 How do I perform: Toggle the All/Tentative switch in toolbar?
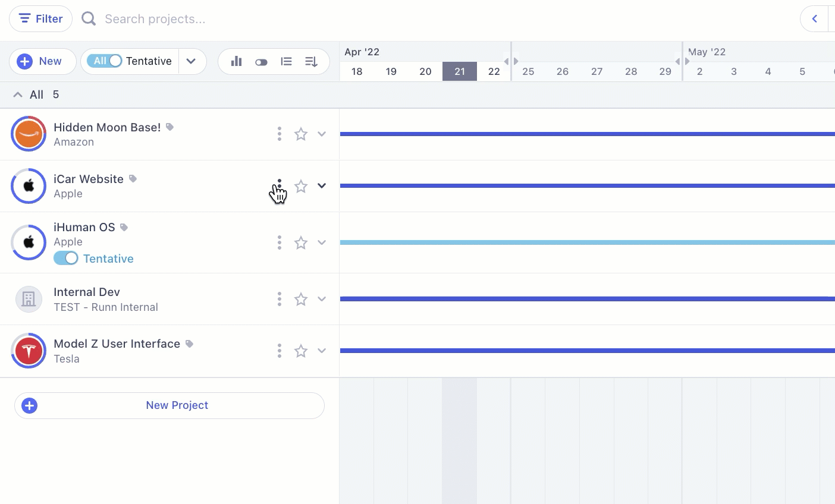(x=105, y=61)
